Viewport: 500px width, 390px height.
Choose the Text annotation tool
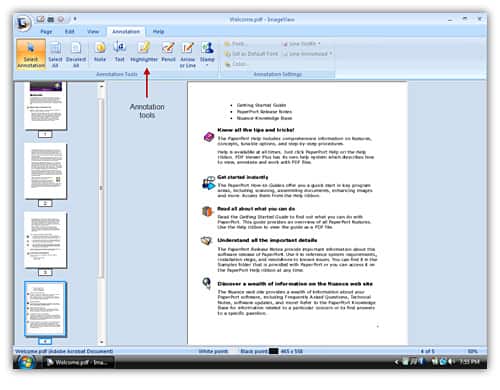(119, 52)
